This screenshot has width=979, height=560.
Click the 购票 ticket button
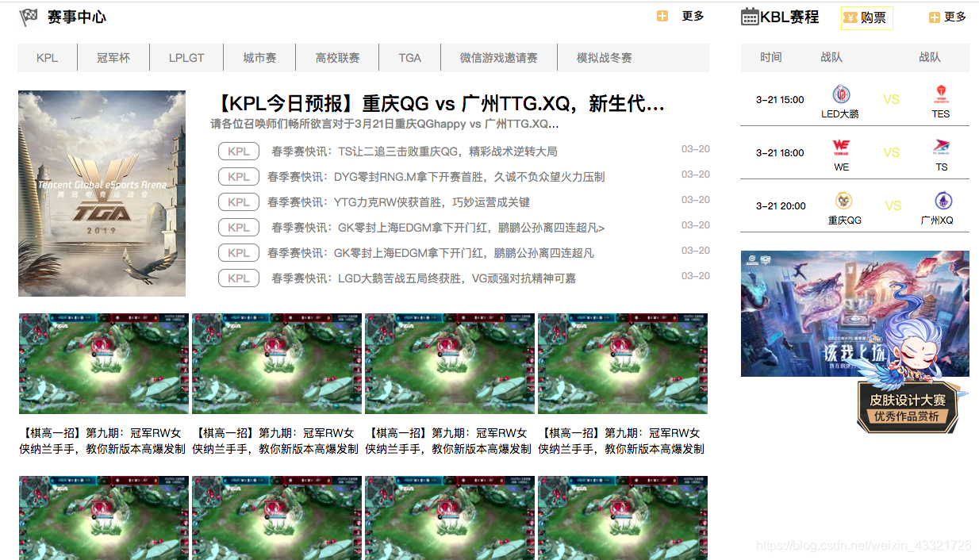866,17
